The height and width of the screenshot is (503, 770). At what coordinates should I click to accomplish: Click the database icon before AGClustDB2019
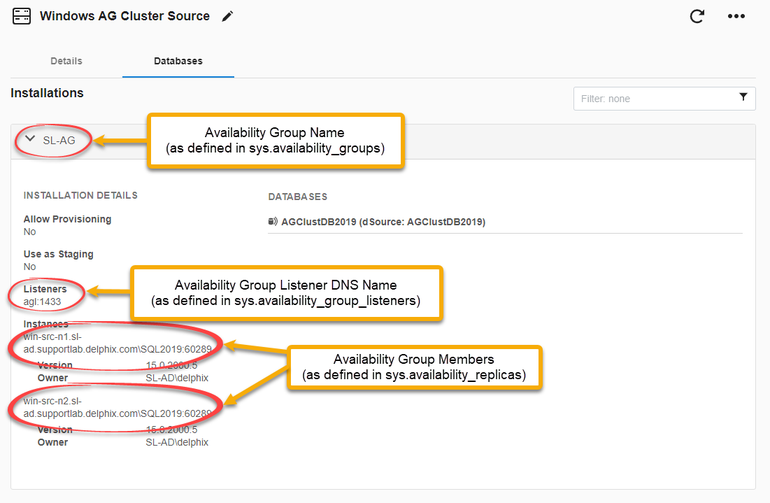273,222
